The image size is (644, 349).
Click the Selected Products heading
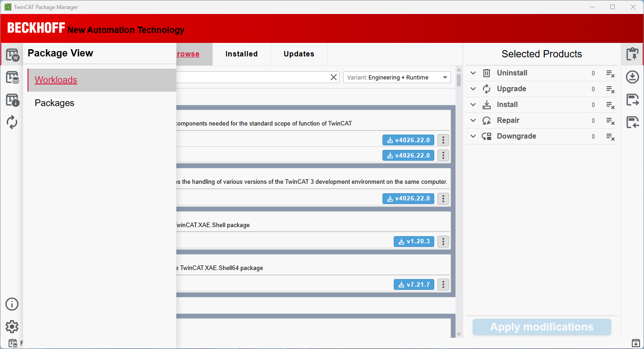pyautogui.click(x=542, y=54)
